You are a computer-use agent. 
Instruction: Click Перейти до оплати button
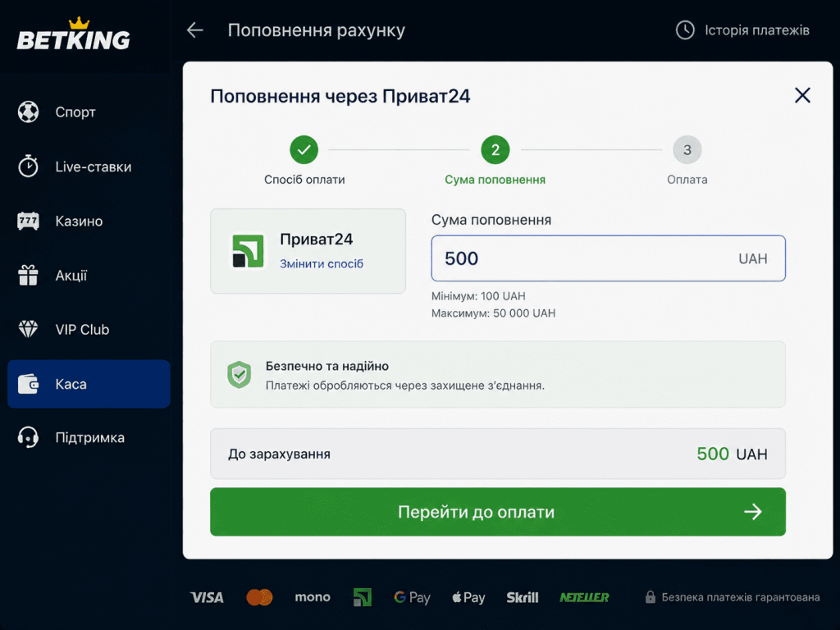coord(498,512)
